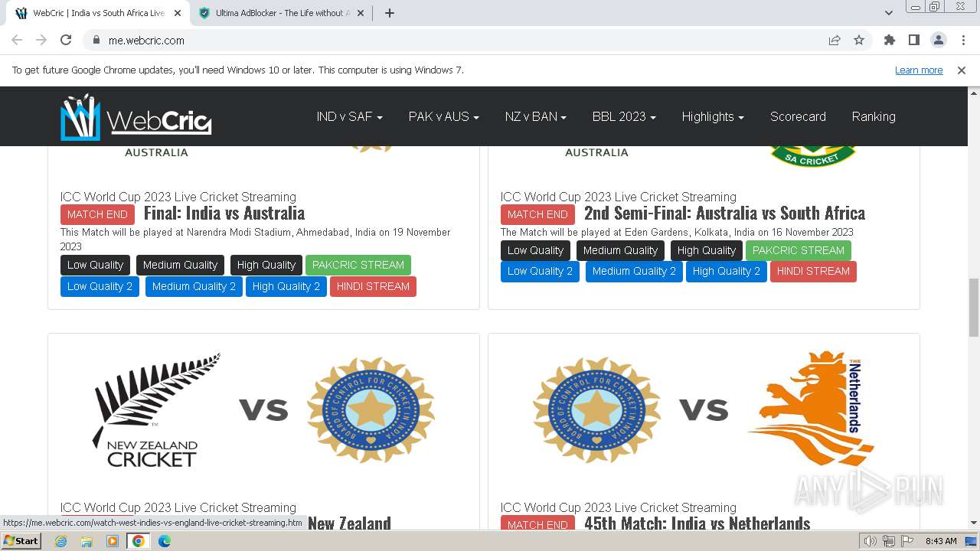Dismiss the Chrome update notification bar
The width and height of the screenshot is (980, 551).
962,70
